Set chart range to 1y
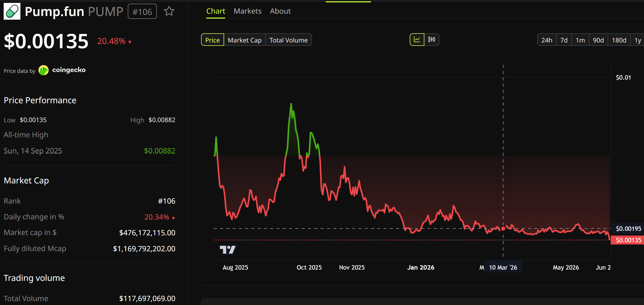The image size is (644, 305). click(638, 40)
